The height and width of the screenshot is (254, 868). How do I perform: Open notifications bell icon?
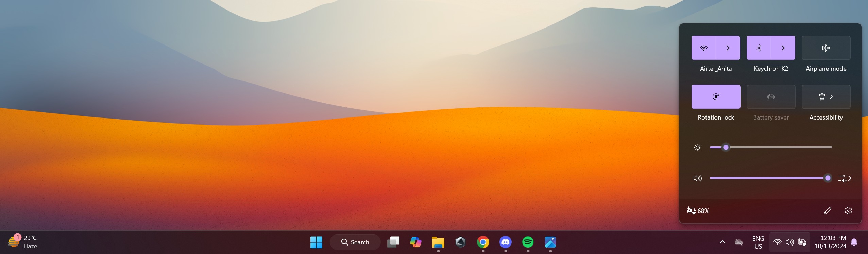pos(854,242)
